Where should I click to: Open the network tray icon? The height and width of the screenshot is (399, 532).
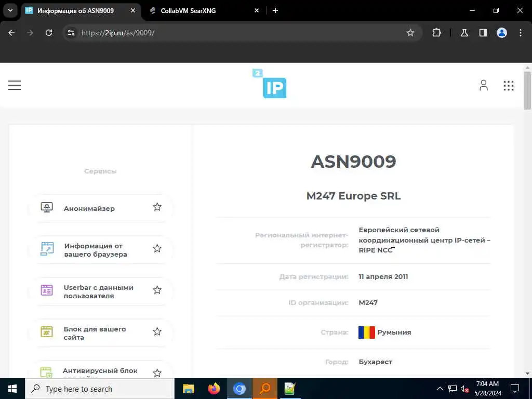(453, 389)
